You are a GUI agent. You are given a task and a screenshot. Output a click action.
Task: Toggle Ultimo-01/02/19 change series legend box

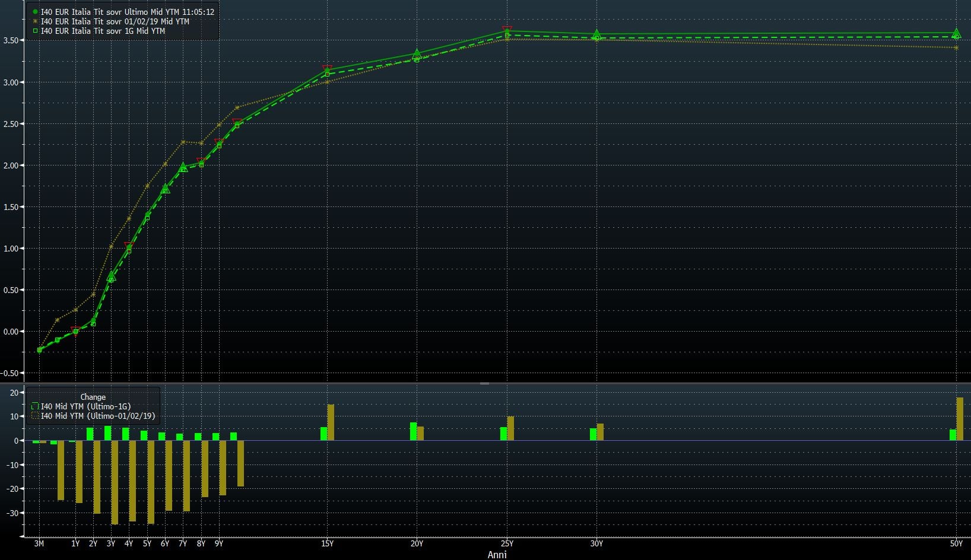(x=35, y=416)
